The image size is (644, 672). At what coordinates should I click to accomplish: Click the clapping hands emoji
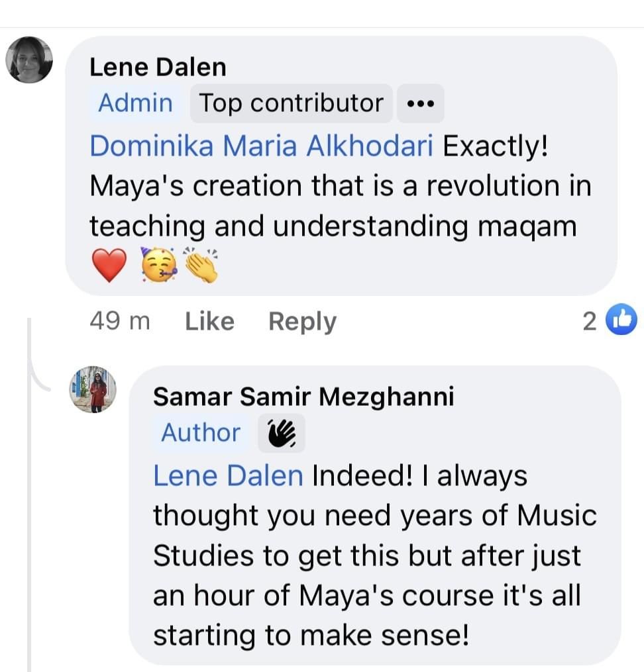[201, 266]
